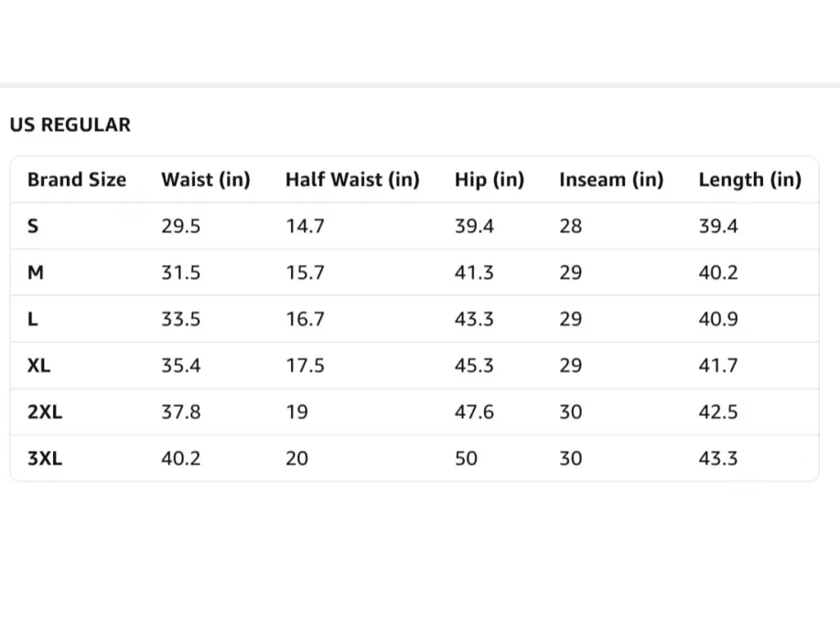The width and height of the screenshot is (840, 630).
Task: Click the Hip (in) column header
Action: (x=490, y=180)
